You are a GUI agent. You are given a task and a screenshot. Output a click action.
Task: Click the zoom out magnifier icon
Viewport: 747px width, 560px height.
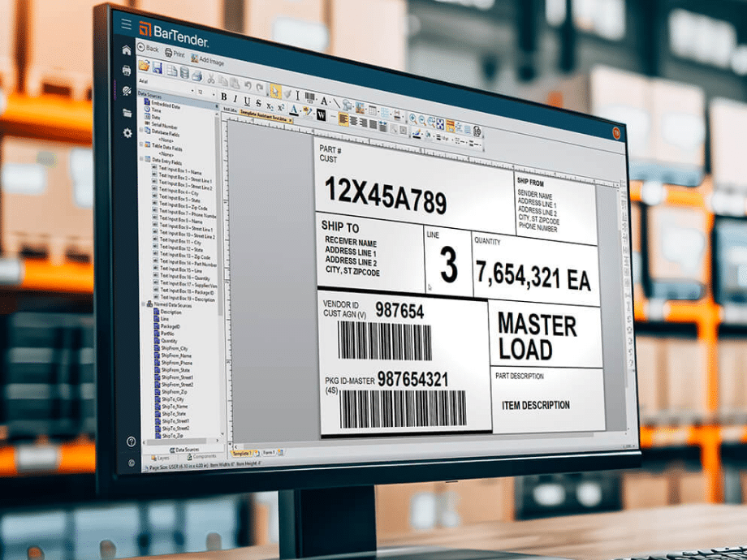point(422,120)
